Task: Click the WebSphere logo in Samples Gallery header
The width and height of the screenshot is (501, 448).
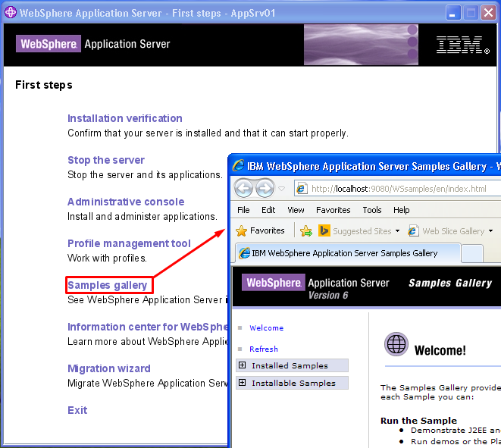Action: 273,283
